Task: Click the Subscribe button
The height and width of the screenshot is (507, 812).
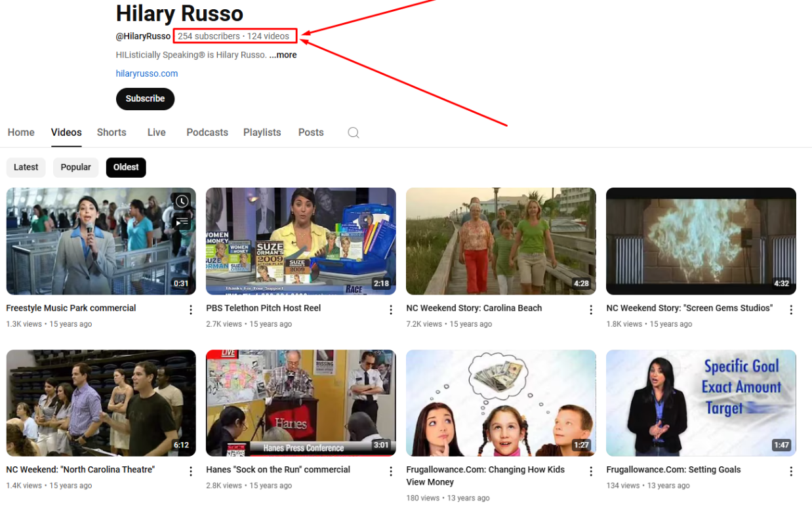Action: pos(145,99)
